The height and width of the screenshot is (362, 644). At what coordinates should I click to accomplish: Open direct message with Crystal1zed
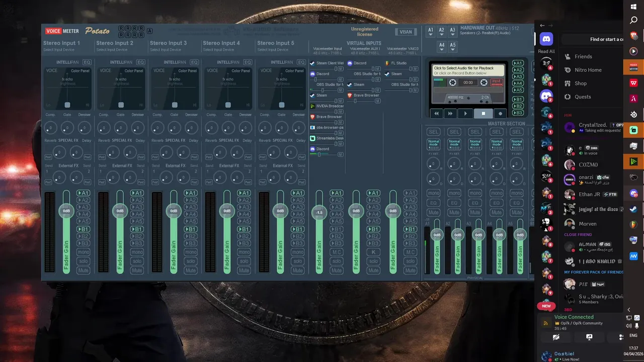click(x=594, y=128)
